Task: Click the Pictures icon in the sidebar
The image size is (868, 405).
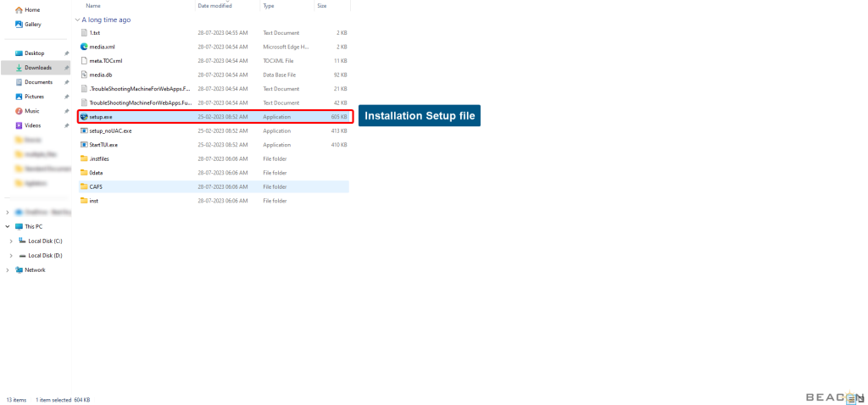Action: [x=19, y=97]
